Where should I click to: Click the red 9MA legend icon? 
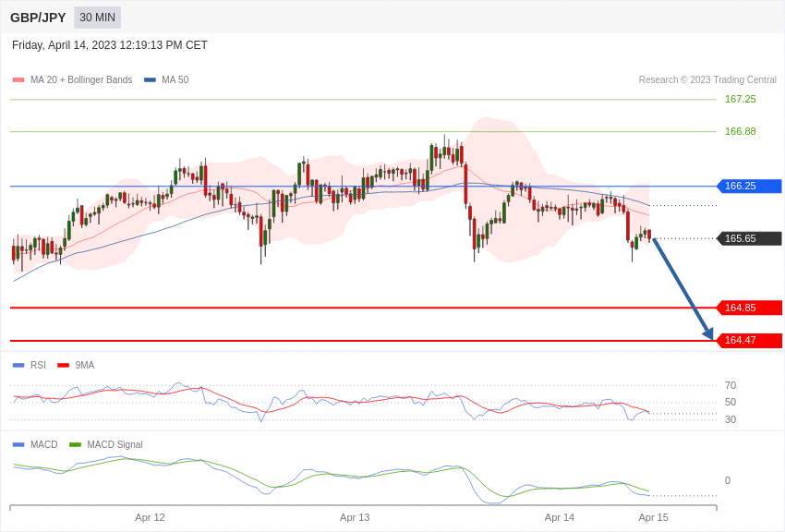click(64, 366)
